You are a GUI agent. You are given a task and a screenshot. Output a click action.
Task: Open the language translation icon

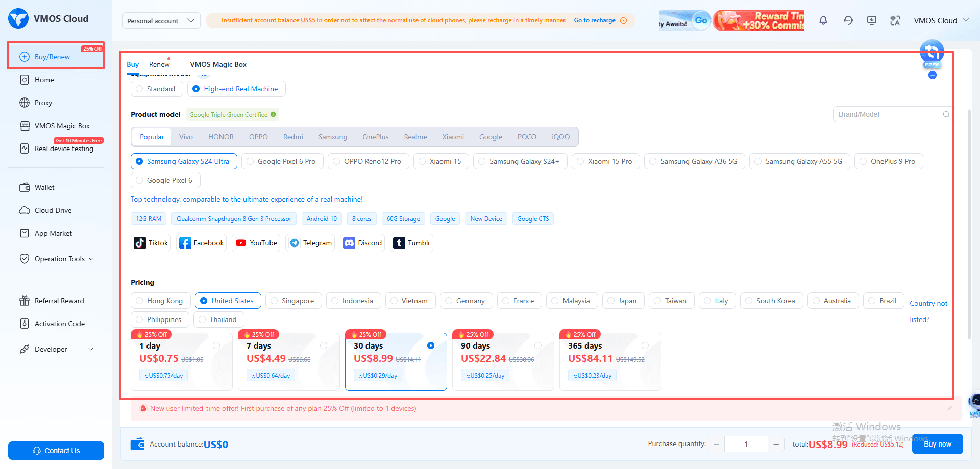895,20
